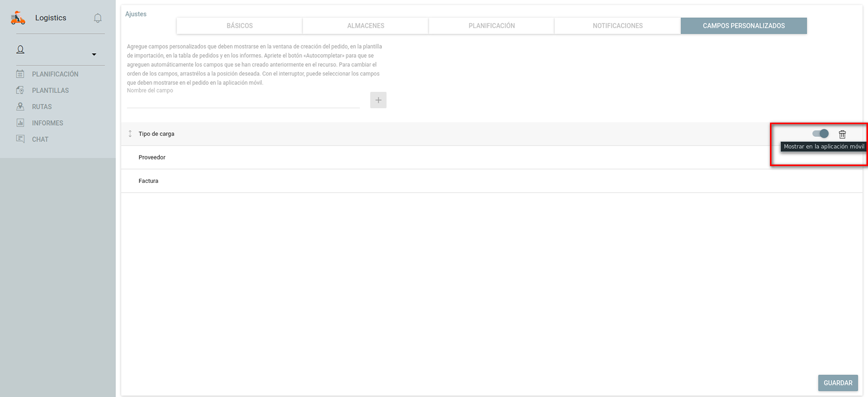Click the Plantillas icon in the sidebar
This screenshot has width=868, height=397.
pos(20,90)
